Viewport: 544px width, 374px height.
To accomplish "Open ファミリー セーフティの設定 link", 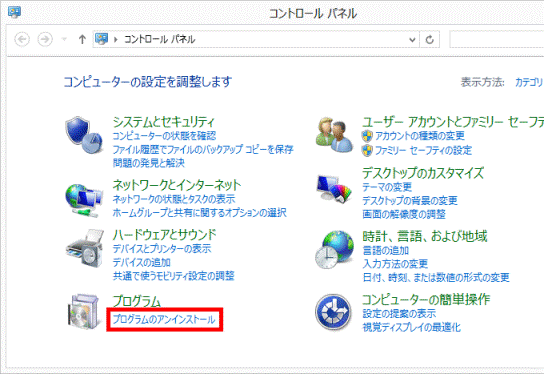I will (424, 150).
